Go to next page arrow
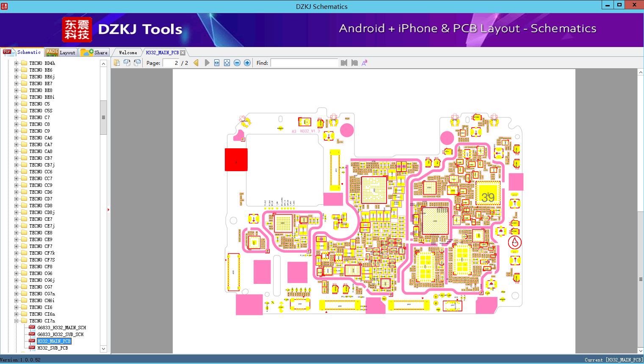The width and height of the screenshot is (644, 364). (x=207, y=63)
